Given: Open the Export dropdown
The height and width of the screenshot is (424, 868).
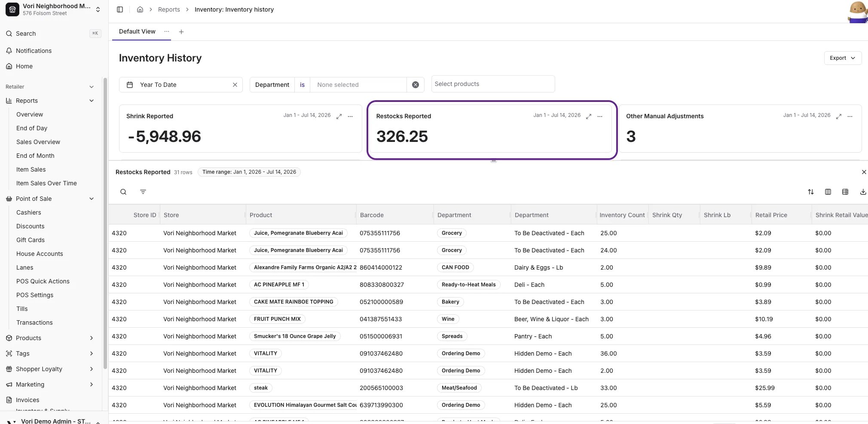Looking at the screenshot, I should coord(843,58).
